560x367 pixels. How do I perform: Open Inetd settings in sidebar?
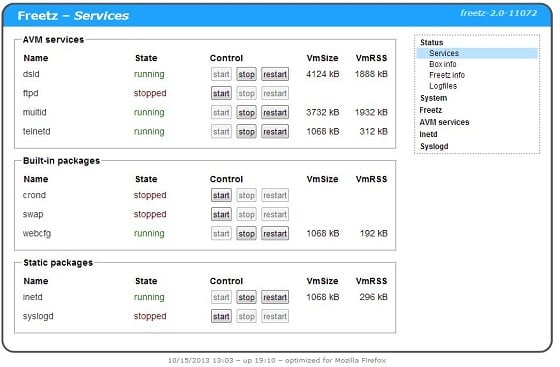pyautogui.click(x=428, y=134)
